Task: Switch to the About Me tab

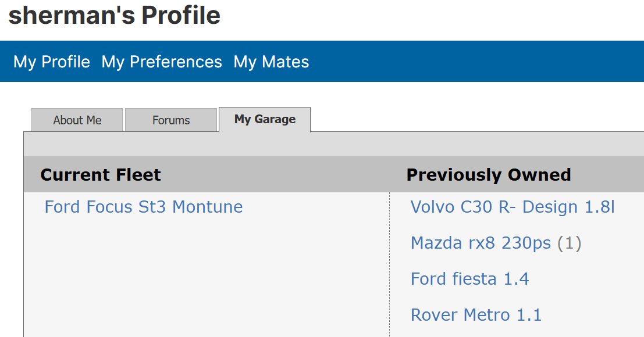Action: [x=77, y=120]
